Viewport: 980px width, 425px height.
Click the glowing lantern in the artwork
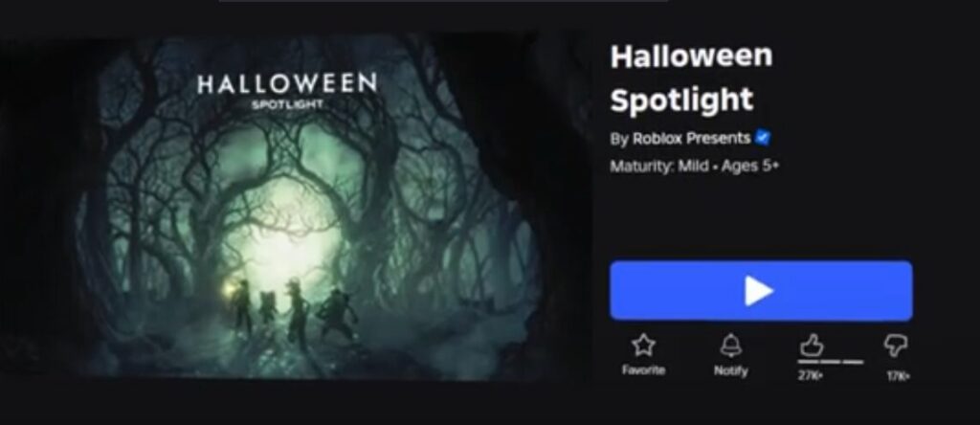[230, 289]
